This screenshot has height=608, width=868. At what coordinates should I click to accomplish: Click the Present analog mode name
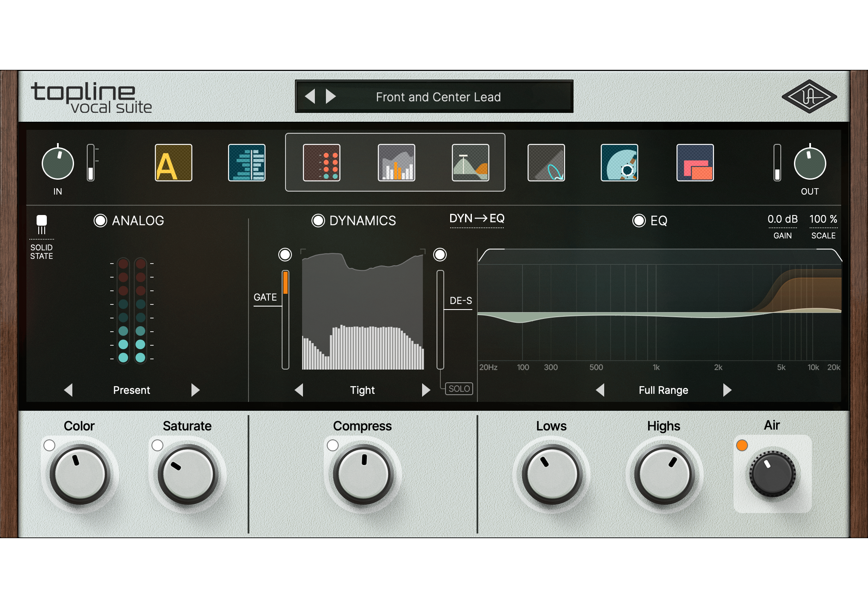(x=131, y=390)
